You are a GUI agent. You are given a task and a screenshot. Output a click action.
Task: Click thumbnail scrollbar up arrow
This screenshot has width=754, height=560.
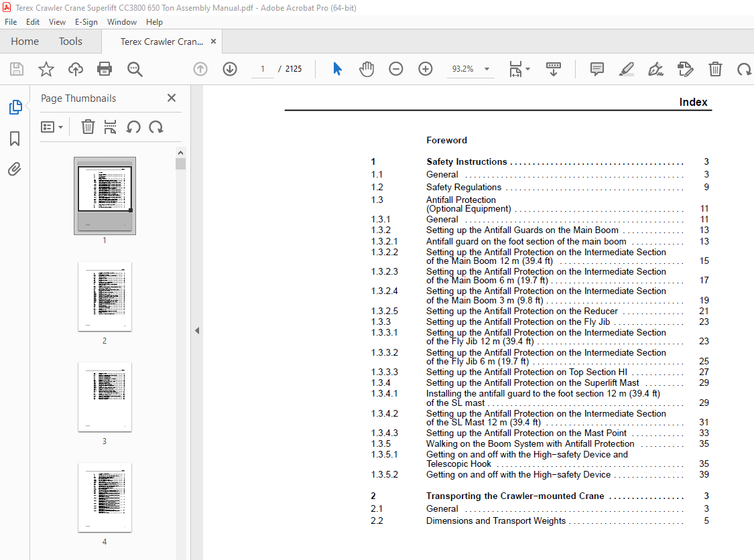[x=181, y=153]
